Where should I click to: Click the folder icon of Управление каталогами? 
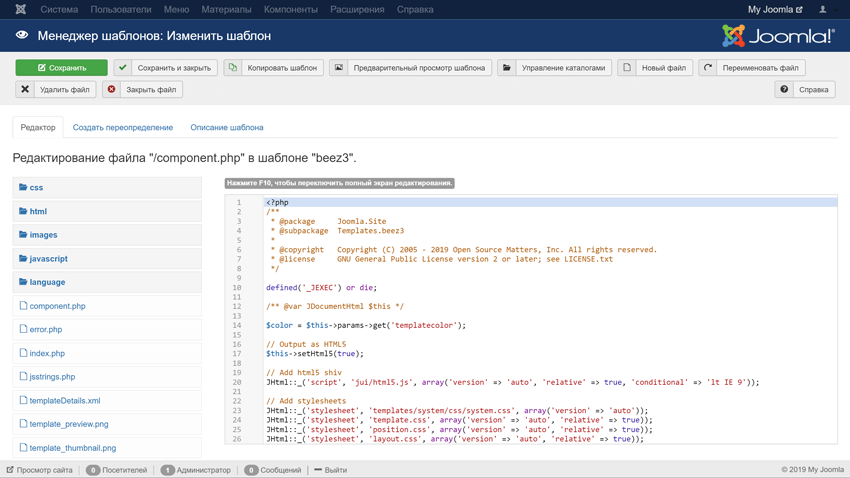506,68
